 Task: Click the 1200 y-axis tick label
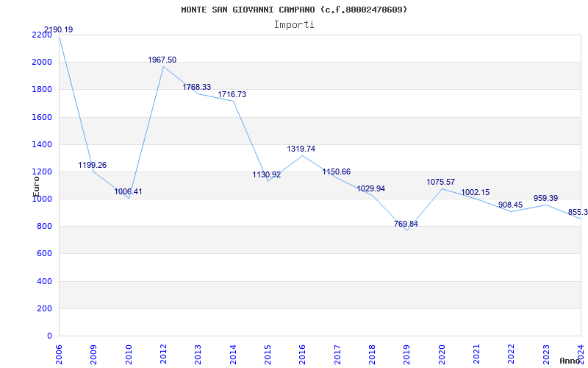click(42, 172)
